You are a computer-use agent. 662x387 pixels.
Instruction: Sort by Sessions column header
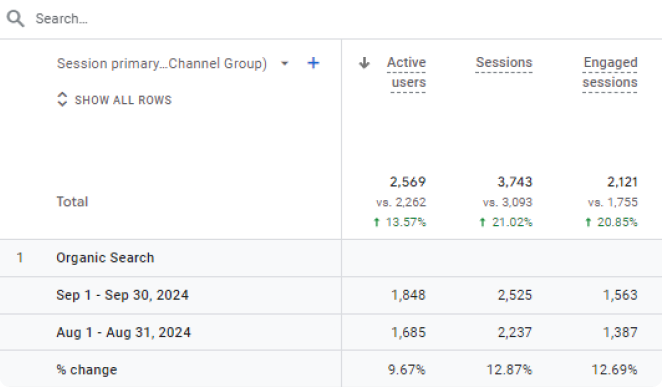click(504, 62)
